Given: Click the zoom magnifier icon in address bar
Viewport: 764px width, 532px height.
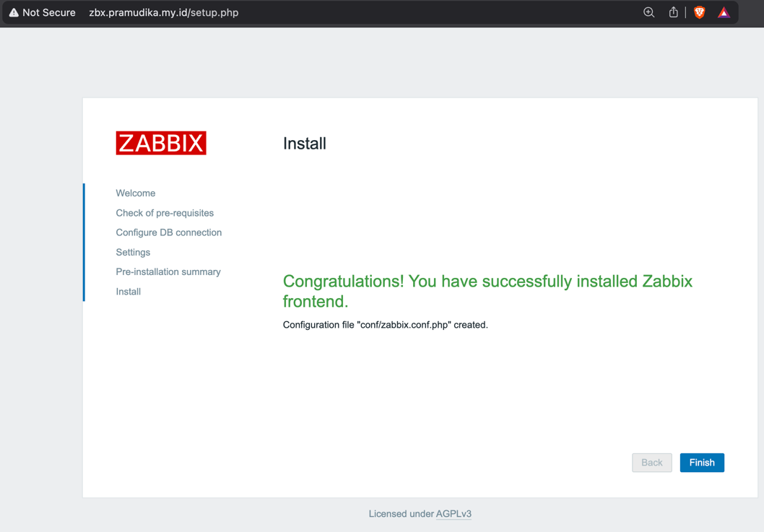Looking at the screenshot, I should pyautogui.click(x=648, y=13).
